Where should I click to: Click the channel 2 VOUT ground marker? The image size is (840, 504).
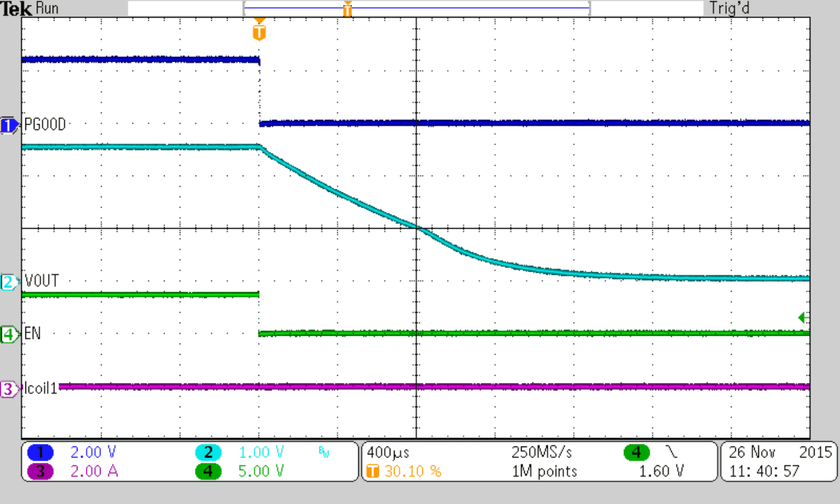[x=10, y=281]
